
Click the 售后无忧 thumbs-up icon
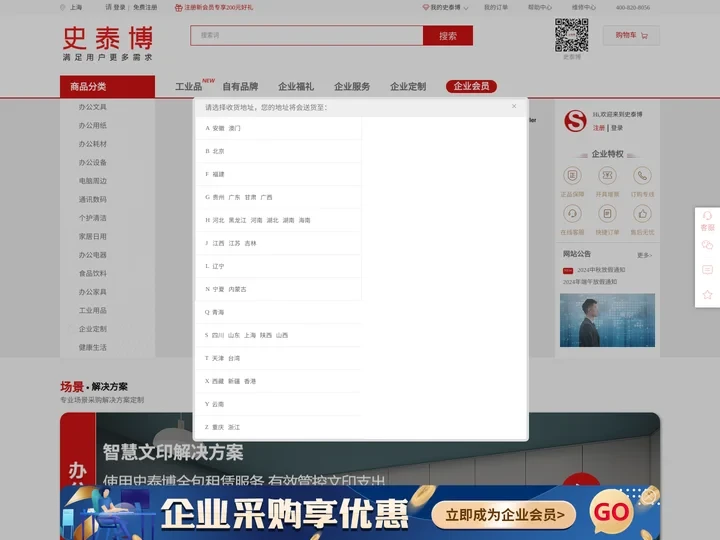tap(642, 214)
